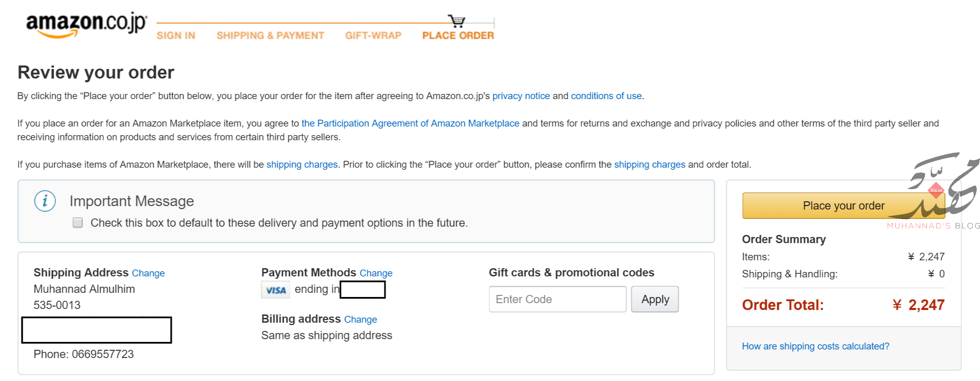Image resolution: width=980 pixels, height=381 pixels.
Task: Click the Visa card icon
Action: coord(275,290)
